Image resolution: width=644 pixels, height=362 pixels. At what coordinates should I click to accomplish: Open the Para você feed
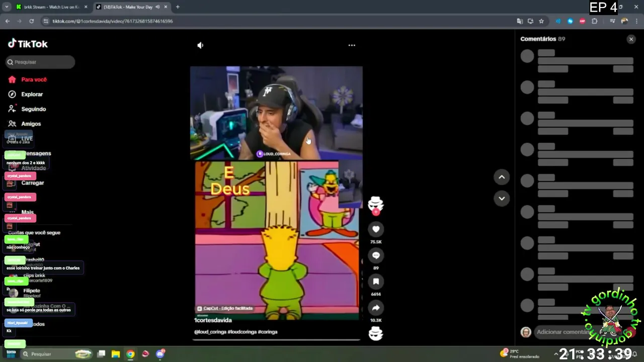(34, 79)
